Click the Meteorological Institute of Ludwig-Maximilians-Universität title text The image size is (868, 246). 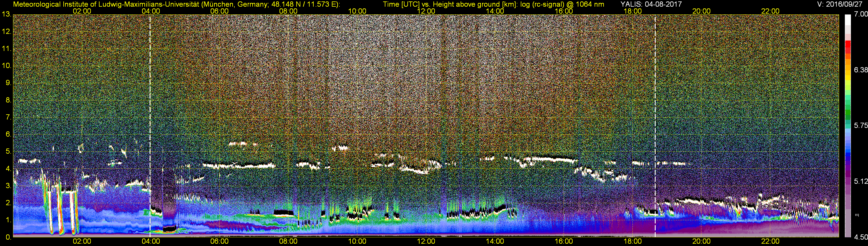point(176,4)
